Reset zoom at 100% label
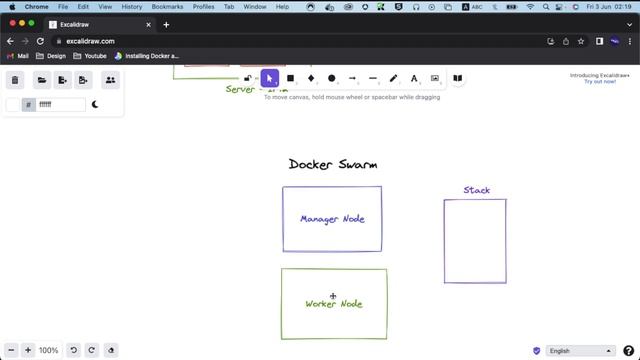640x360 pixels. pos(49,350)
